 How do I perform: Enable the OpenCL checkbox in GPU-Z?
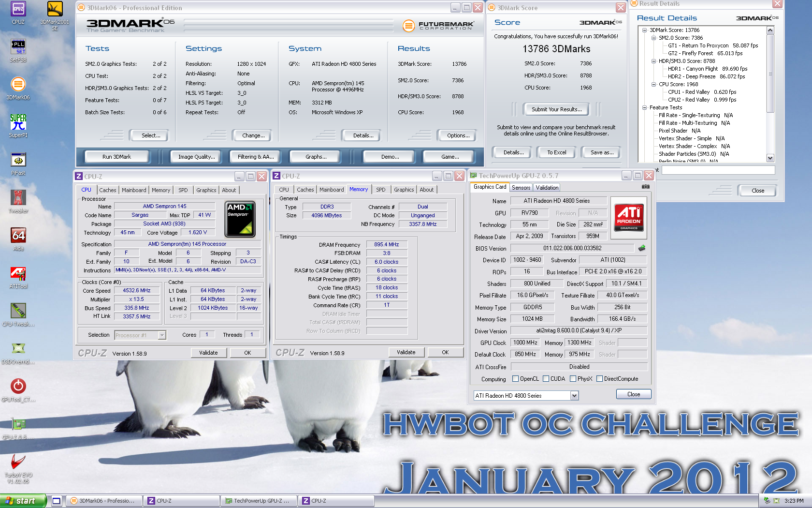[515, 379]
